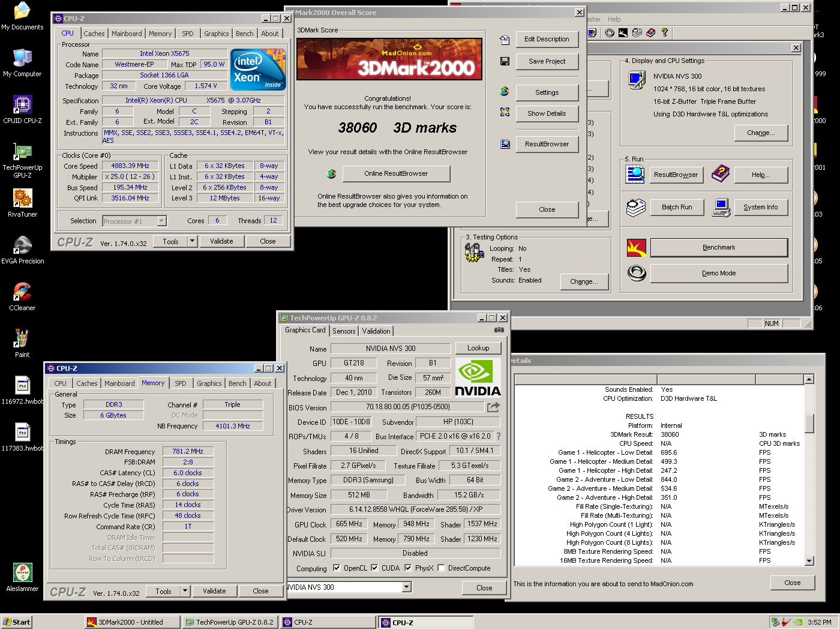This screenshot has width=840, height=630.
Task: Select the CCleaner desktop icon
Action: pos(22,296)
